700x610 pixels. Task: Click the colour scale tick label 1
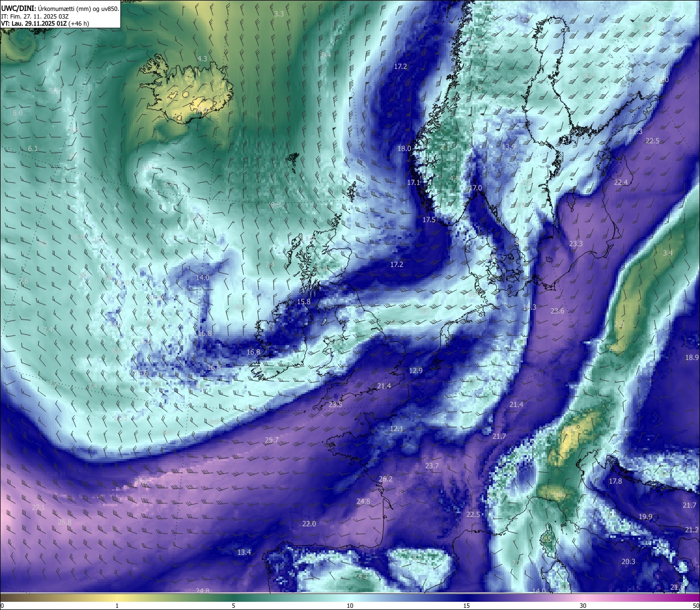point(117,606)
